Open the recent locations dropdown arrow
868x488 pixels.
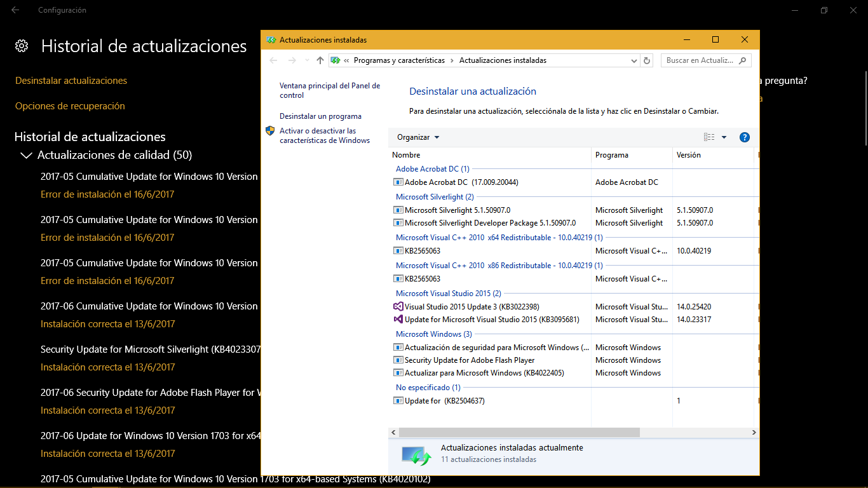(307, 60)
